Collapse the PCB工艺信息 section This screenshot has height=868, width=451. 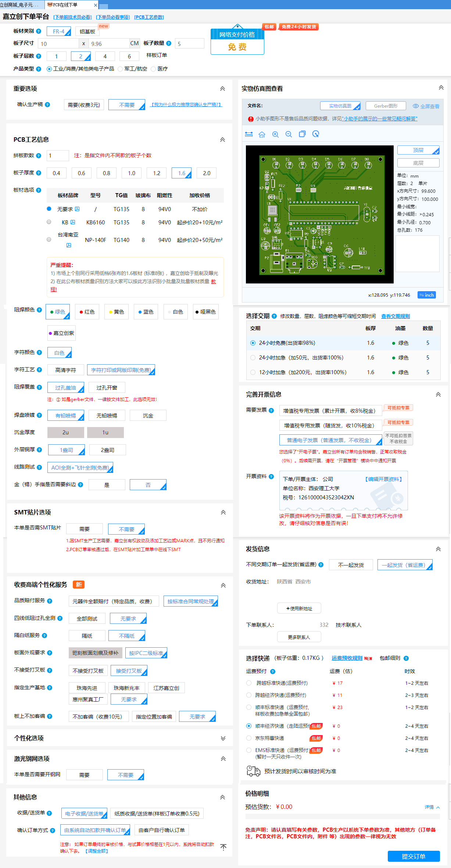point(222,140)
